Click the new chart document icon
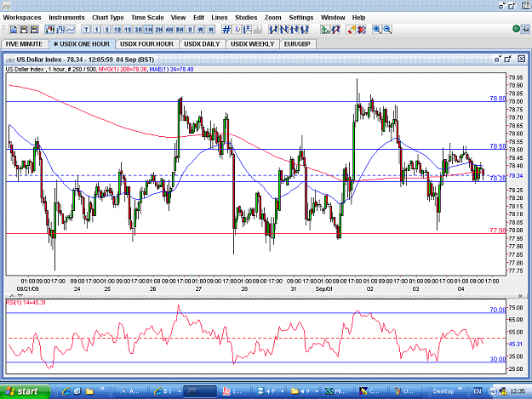The width and height of the screenshot is (532, 399). point(14,30)
